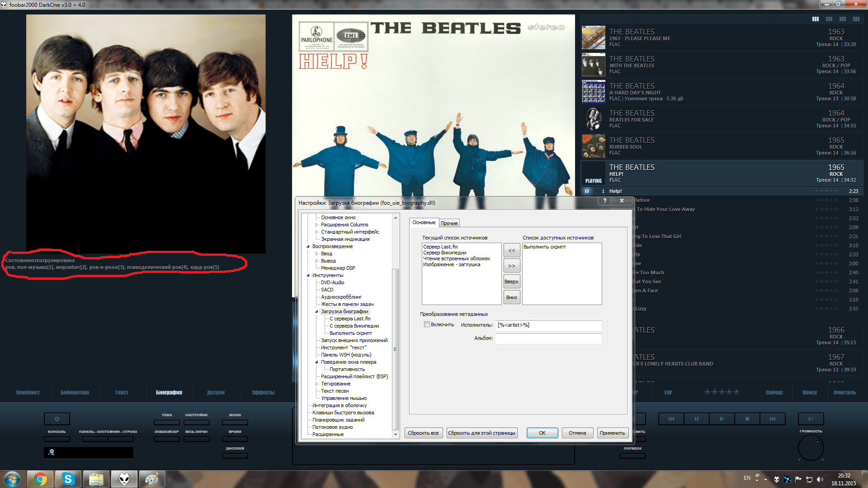Click the search magnifier icon
This screenshot has height=488, width=868.
pyautogui.click(x=51, y=452)
